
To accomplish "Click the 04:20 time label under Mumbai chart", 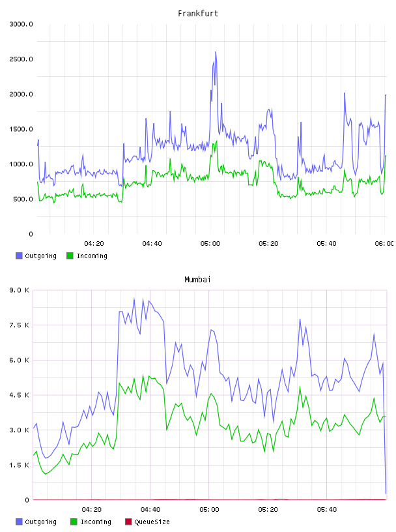I will coord(92,510).
